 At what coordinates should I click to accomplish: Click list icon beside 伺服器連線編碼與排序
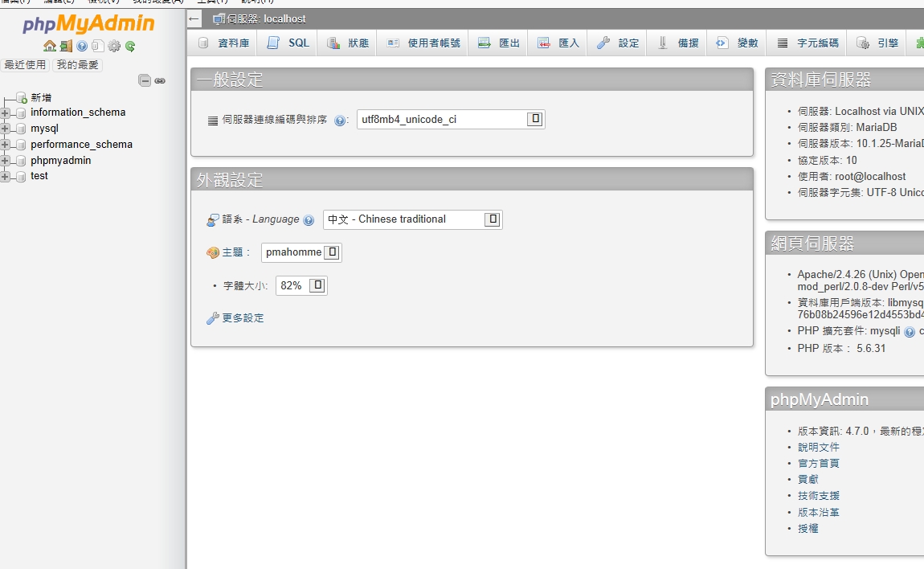213,121
